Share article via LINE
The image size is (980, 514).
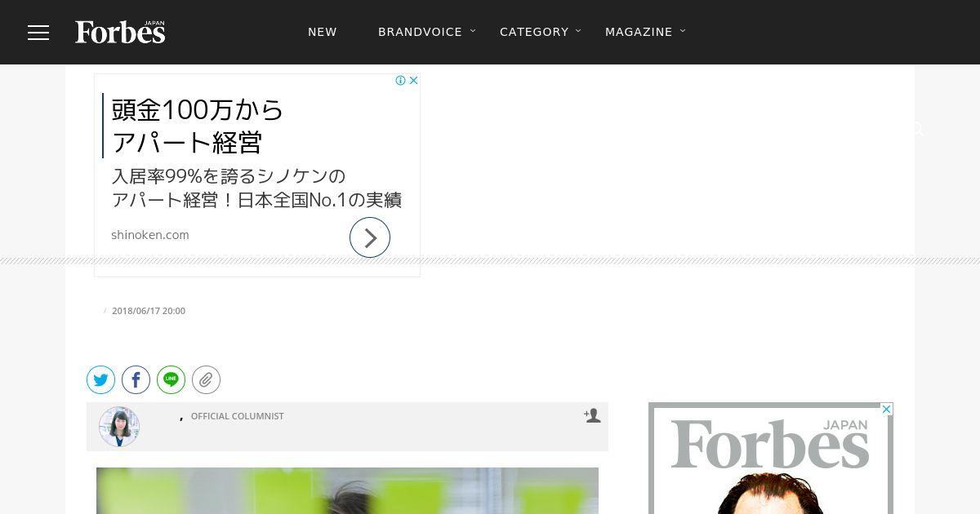171,379
